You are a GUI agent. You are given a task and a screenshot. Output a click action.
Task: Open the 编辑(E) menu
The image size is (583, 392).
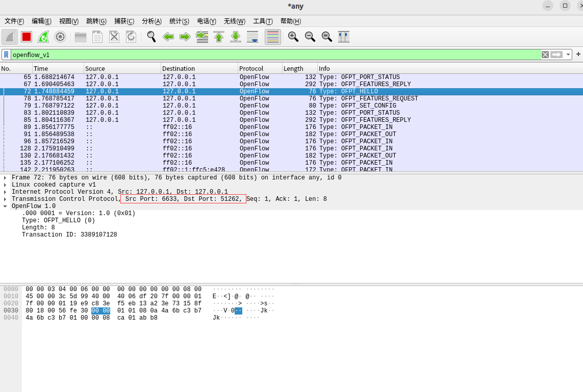click(x=42, y=21)
